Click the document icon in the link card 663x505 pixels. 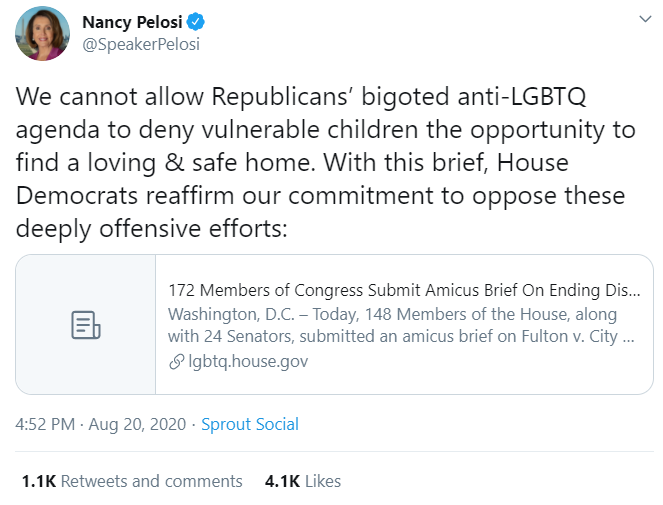pos(86,324)
